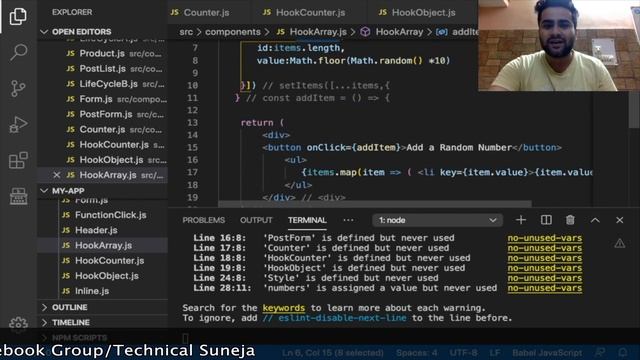Open the Explorer view in activity bar
The width and height of the screenshot is (640, 360).
click(x=18, y=16)
